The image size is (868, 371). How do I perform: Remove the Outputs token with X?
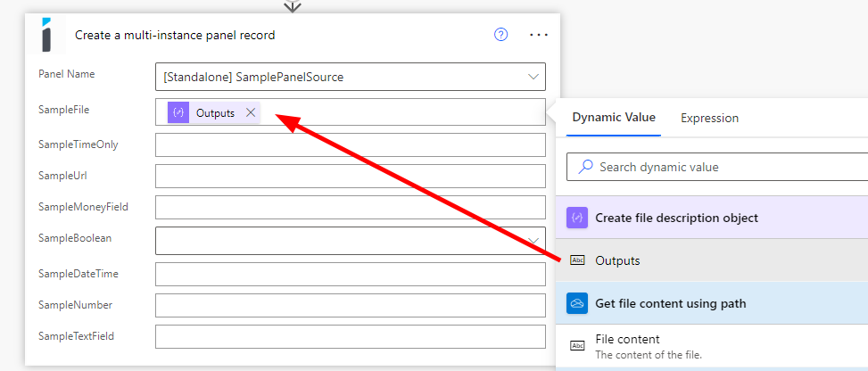[x=251, y=112]
